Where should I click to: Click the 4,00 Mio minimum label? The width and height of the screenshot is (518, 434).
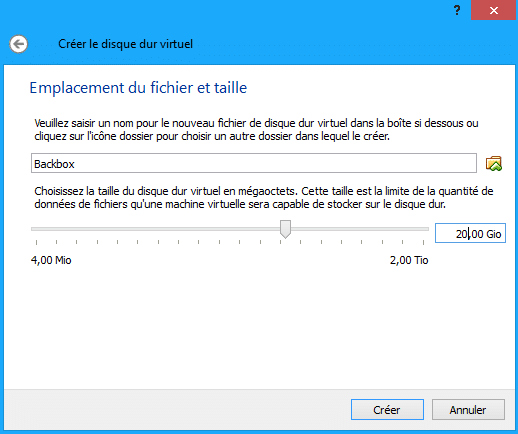point(51,260)
